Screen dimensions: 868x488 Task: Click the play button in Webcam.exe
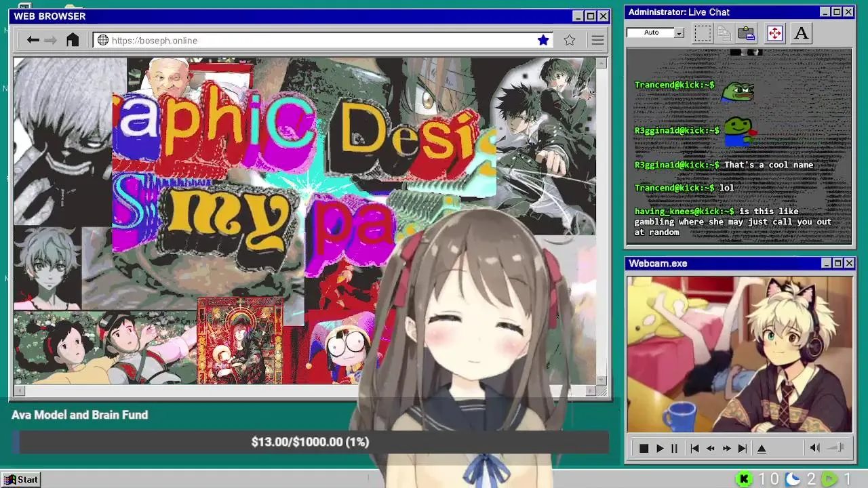(659, 448)
